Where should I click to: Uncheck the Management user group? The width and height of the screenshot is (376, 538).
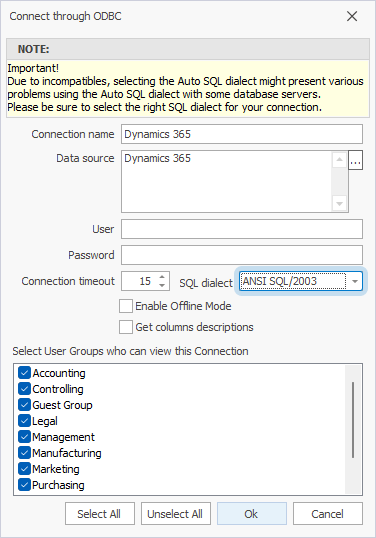[x=24, y=437]
